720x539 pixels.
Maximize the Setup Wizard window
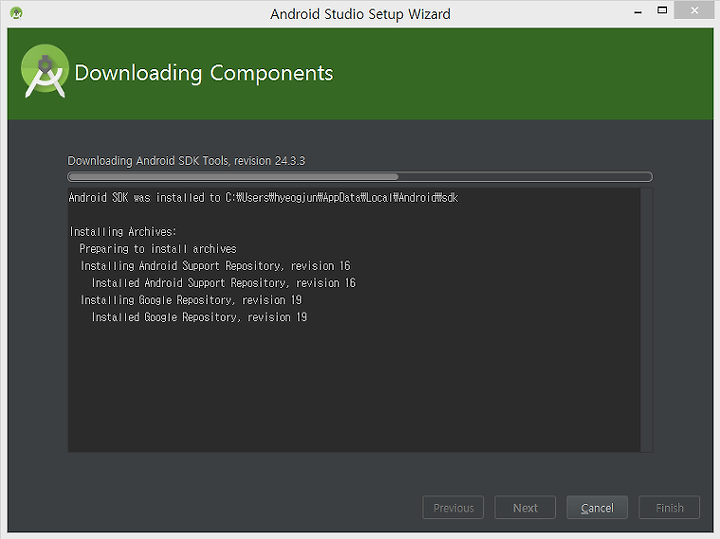662,11
